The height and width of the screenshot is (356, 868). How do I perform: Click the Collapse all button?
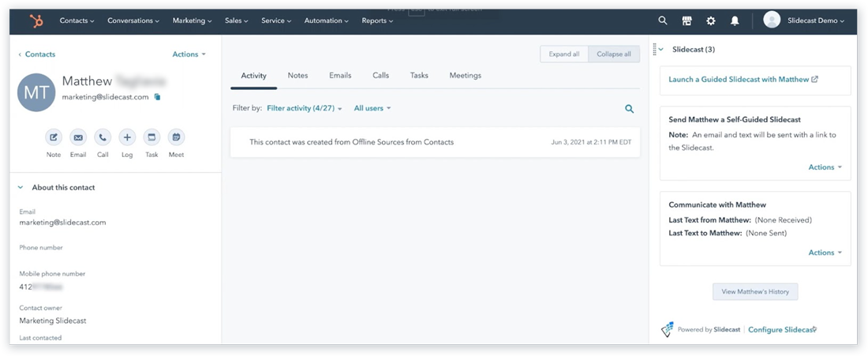point(614,54)
